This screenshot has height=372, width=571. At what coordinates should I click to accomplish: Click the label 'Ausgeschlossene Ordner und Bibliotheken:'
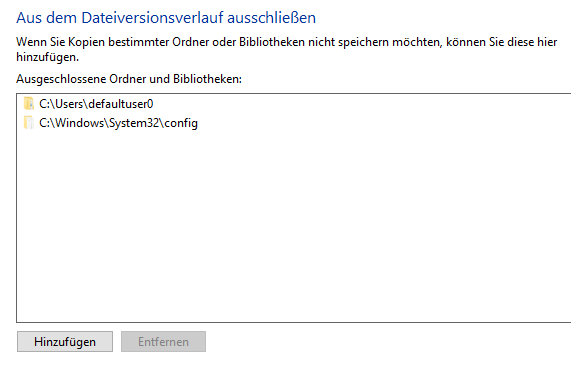coord(129,79)
